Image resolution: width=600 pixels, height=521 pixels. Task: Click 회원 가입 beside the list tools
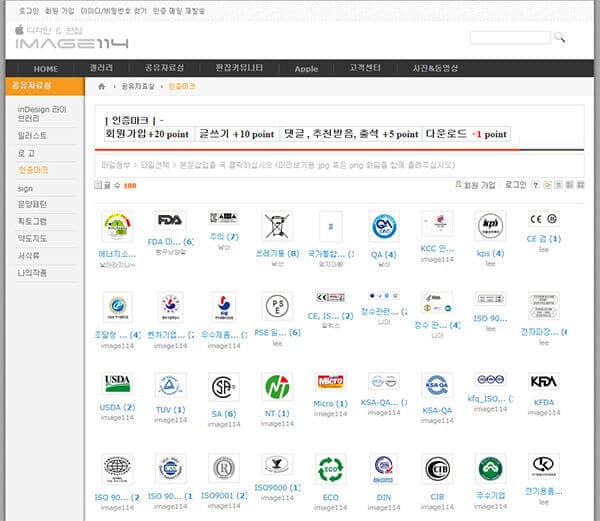(479, 185)
